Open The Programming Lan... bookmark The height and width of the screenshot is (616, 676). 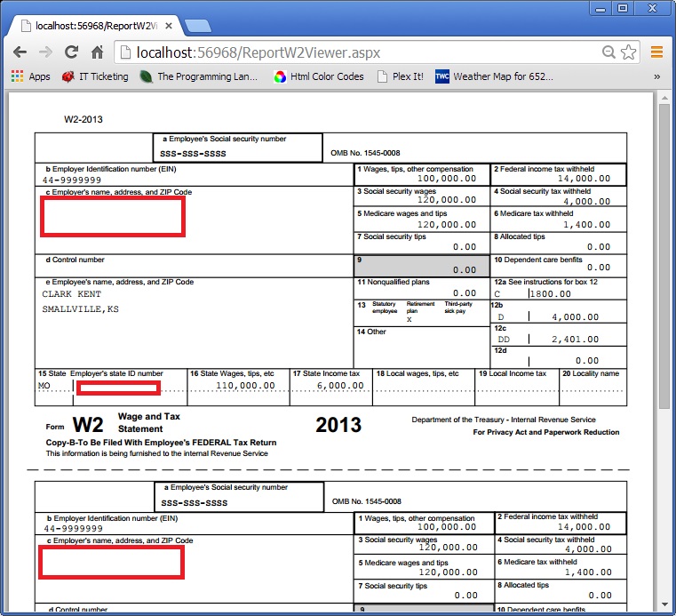click(199, 76)
